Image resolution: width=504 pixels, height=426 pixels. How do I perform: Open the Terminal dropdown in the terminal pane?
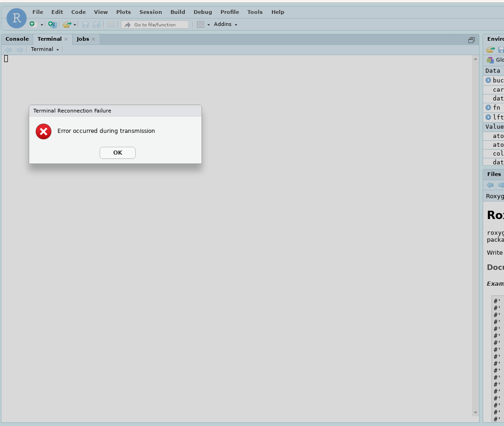coord(44,49)
